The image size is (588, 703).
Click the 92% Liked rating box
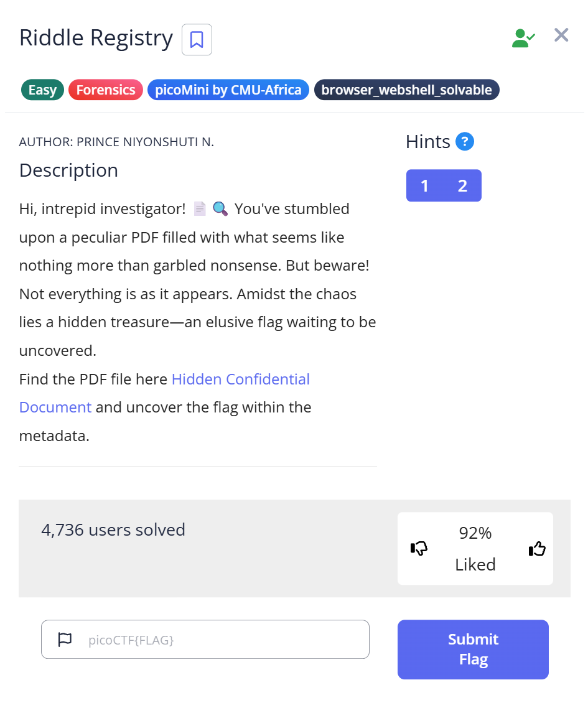pos(475,549)
